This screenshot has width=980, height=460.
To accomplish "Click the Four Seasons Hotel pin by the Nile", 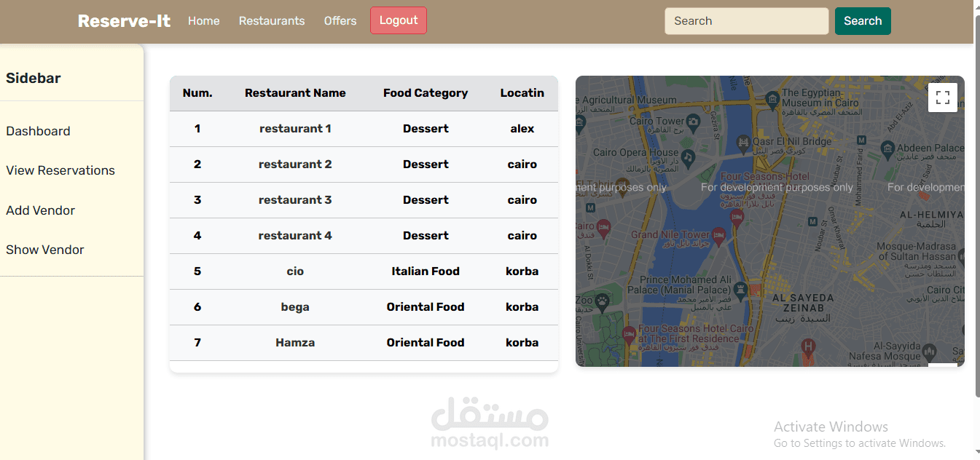I will coord(737,218).
